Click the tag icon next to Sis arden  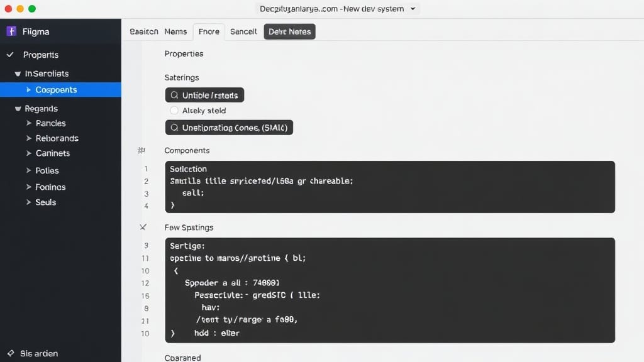pos(9,353)
